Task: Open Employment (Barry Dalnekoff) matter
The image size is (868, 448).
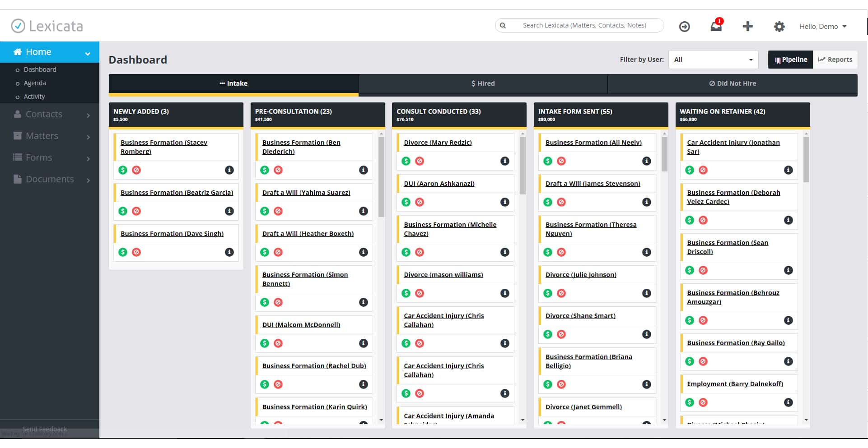Action: [735, 384]
